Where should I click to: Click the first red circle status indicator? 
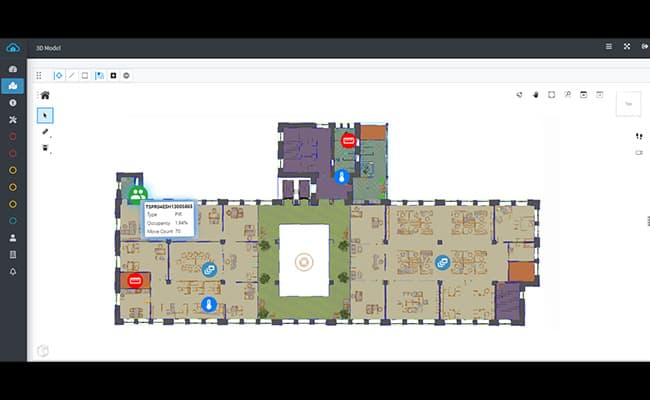click(12, 136)
